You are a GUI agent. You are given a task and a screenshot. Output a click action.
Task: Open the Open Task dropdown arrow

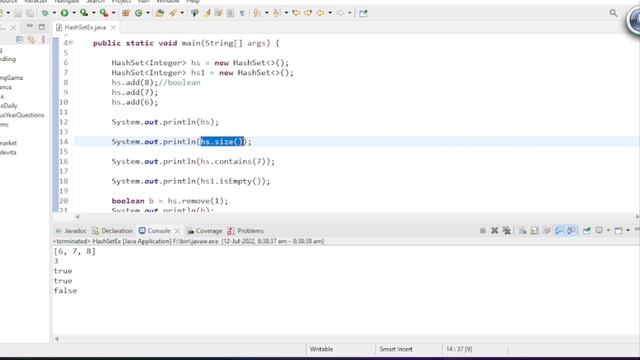(x=182, y=13)
